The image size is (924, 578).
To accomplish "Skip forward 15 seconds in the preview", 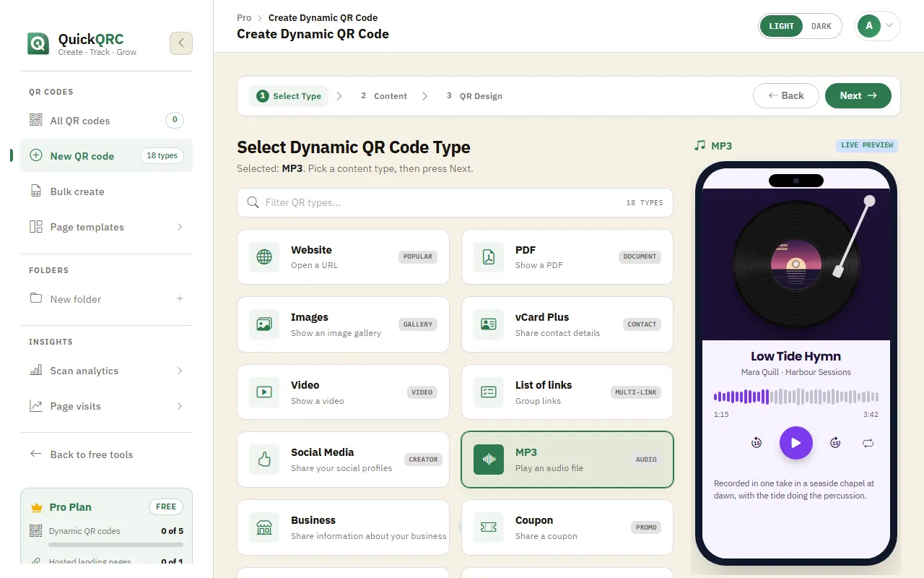I will tap(835, 443).
